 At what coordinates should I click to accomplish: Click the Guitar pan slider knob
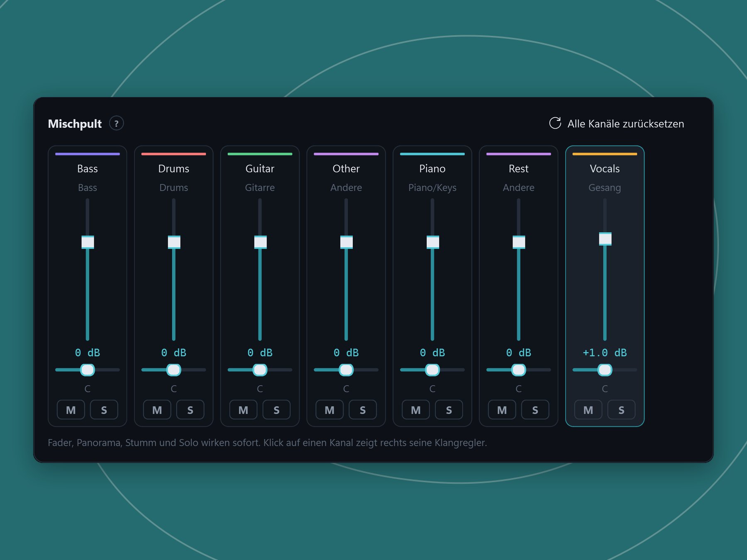(260, 370)
